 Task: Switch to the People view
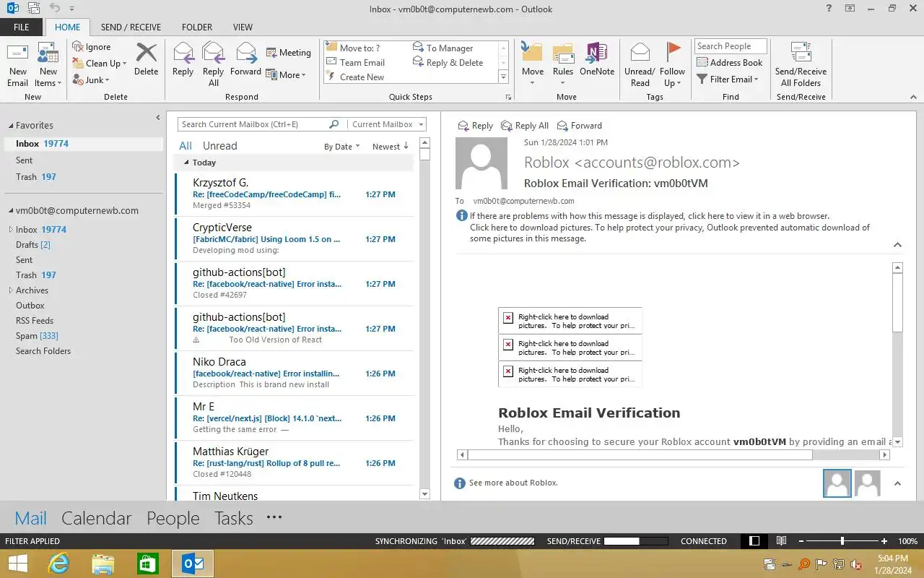173,518
